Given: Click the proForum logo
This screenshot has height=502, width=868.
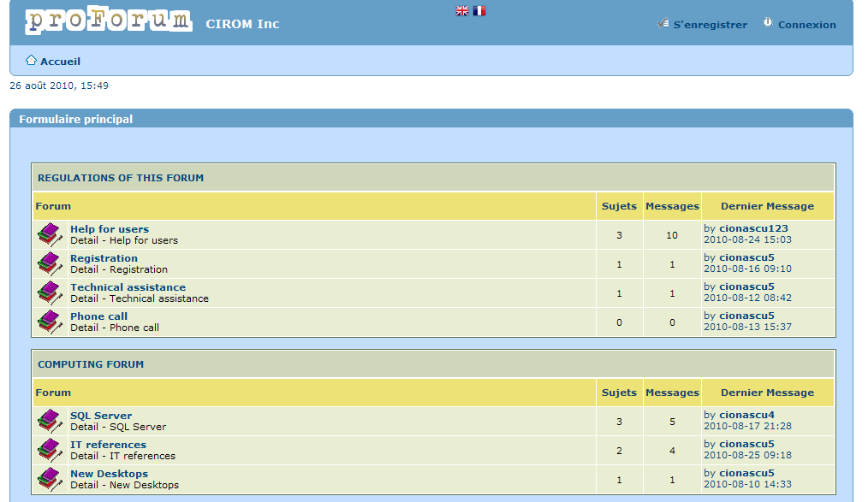Looking at the screenshot, I should tap(109, 21).
